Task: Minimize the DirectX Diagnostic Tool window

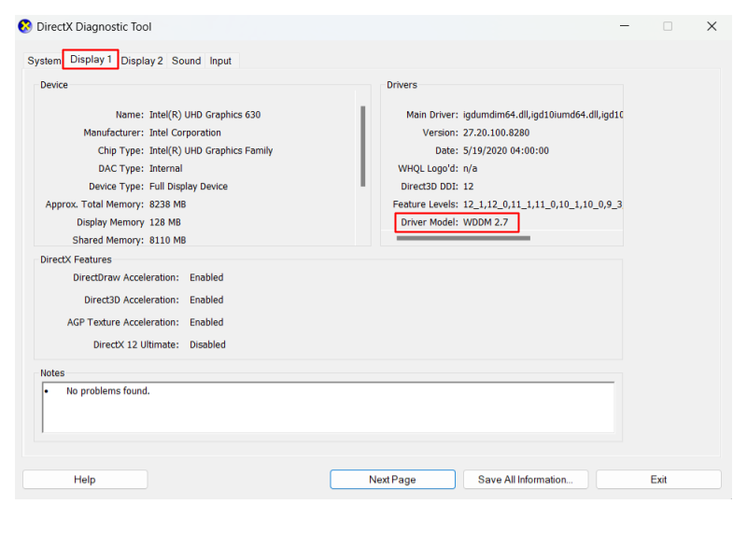Action: (625, 26)
